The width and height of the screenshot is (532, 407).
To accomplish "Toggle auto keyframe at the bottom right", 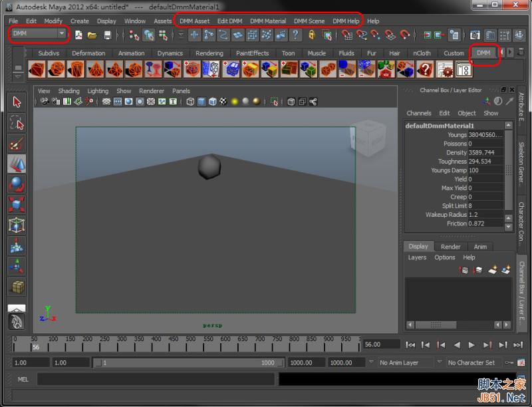I will click(509, 362).
